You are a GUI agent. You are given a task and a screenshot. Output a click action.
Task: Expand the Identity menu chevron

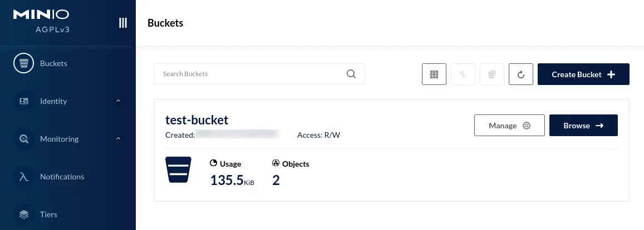[119, 101]
